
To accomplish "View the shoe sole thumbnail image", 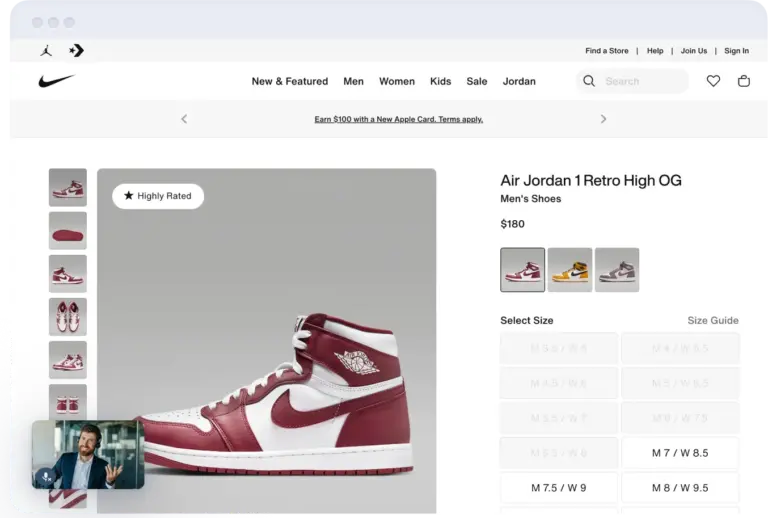I will point(68,231).
